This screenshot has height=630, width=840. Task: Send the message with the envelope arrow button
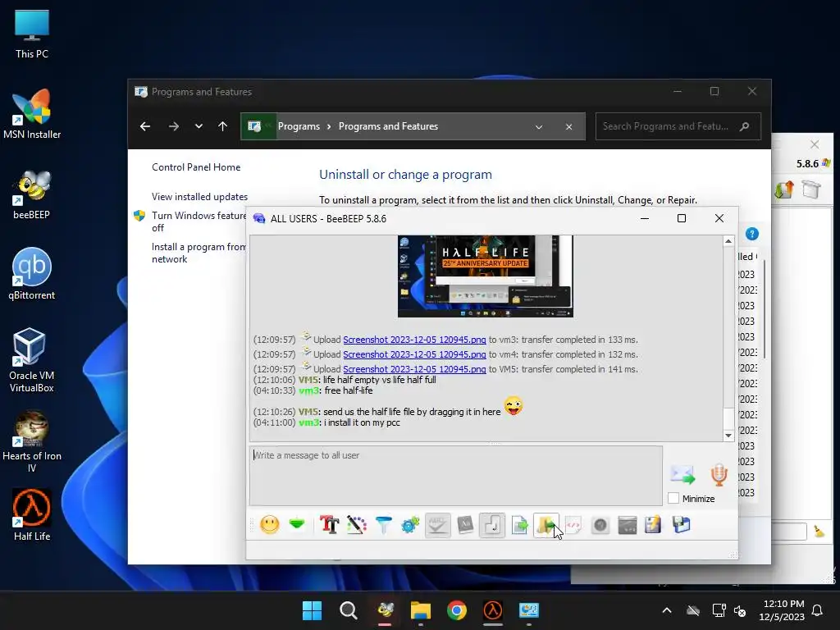point(682,475)
